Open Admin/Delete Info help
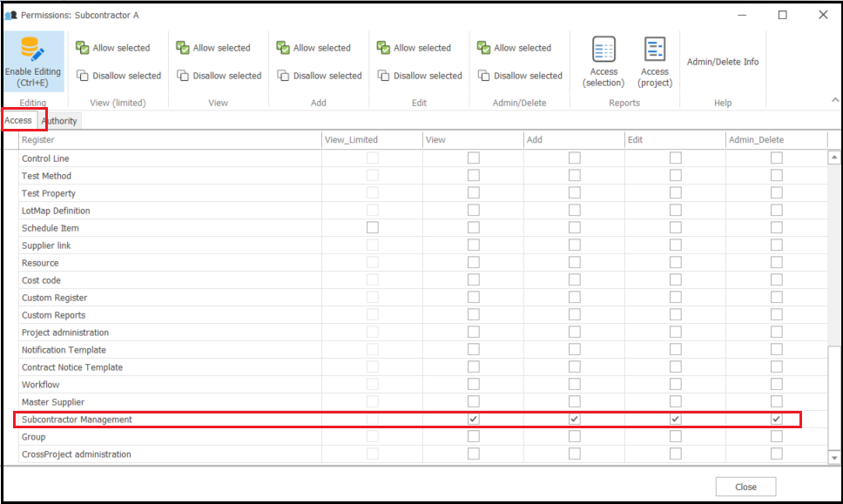Image resolution: width=843 pixels, height=504 pixels. [723, 62]
